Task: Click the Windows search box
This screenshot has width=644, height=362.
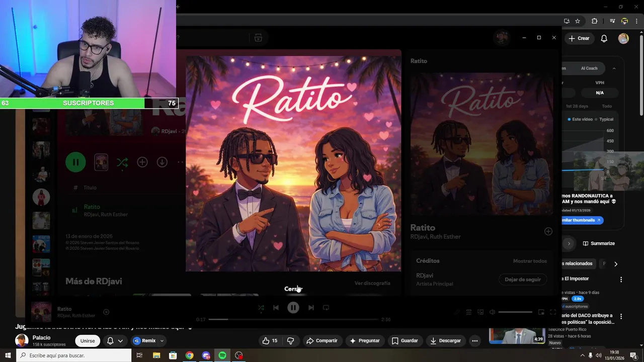Action: 73,355
